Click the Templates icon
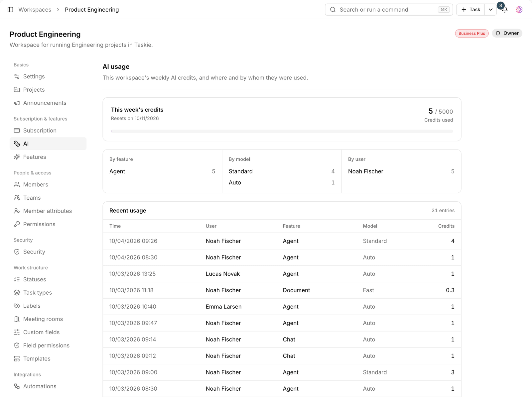This screenshot has height=397, width=532. coord(17,359)
